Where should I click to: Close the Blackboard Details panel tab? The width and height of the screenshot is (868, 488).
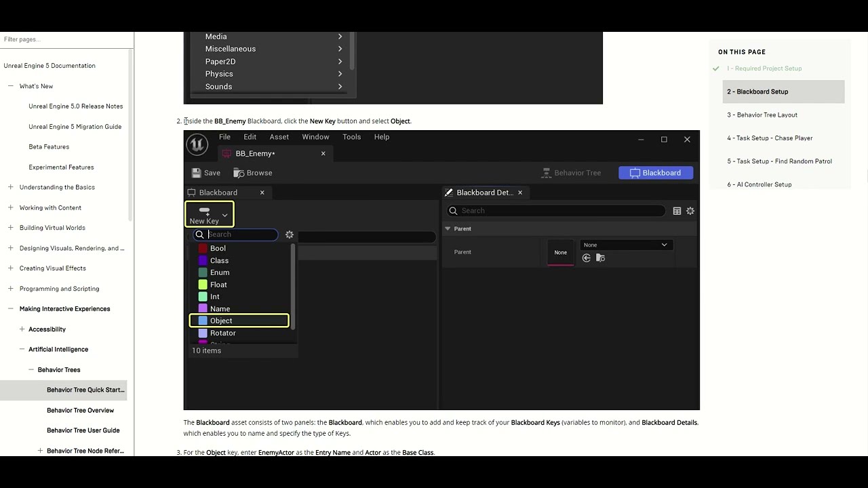point(520,192)
